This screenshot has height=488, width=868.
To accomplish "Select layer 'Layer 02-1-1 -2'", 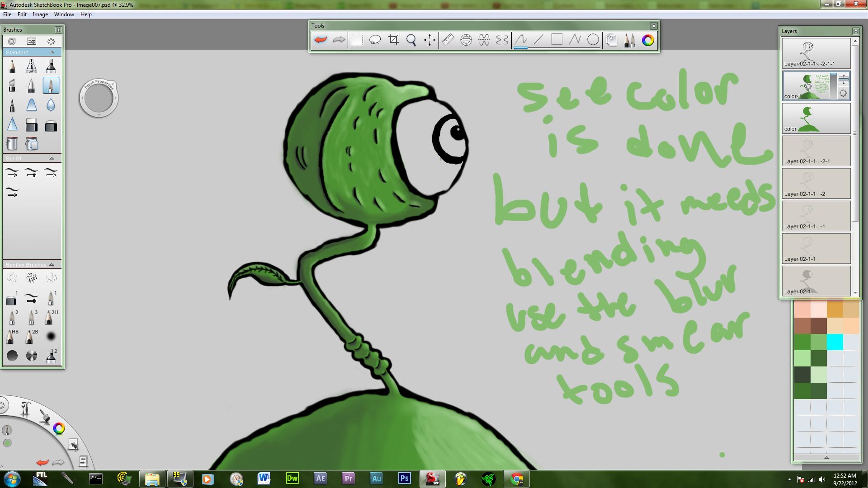I will click(816, 183).
